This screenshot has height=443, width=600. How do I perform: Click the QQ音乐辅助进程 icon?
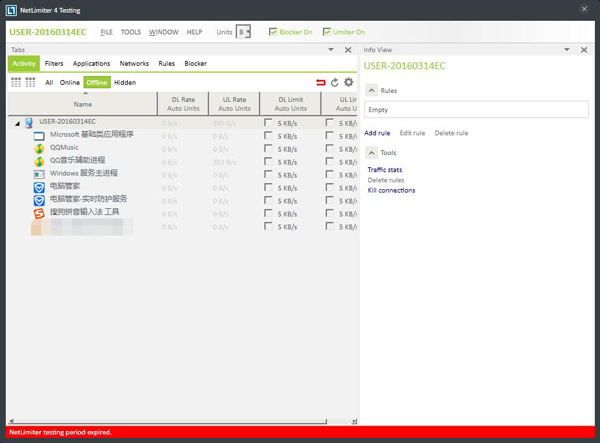coord(39,161)
